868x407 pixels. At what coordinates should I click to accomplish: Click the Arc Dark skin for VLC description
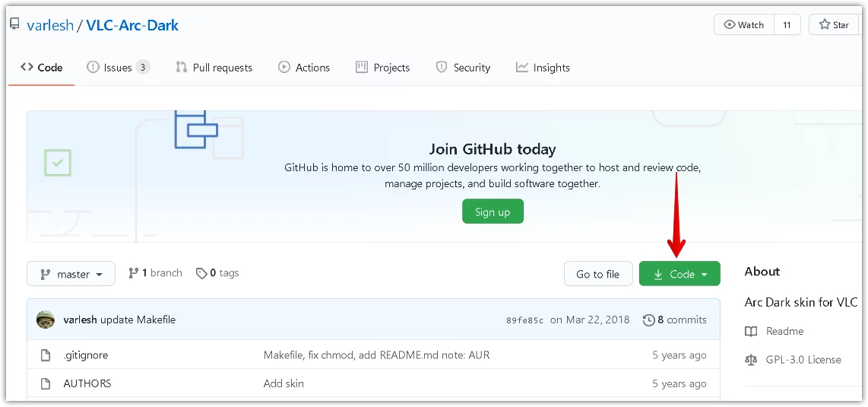click(801, 302)
